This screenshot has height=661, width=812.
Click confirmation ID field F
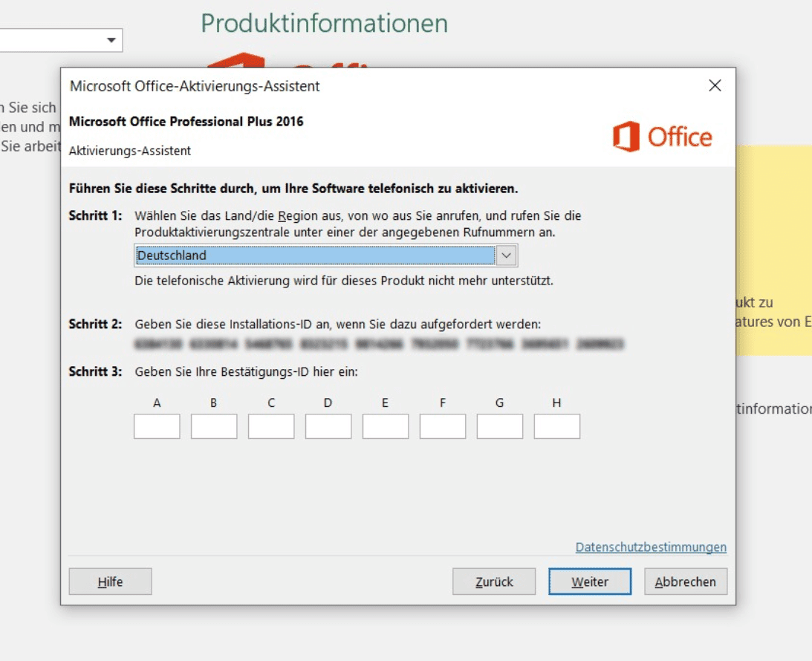pos(443,426)
